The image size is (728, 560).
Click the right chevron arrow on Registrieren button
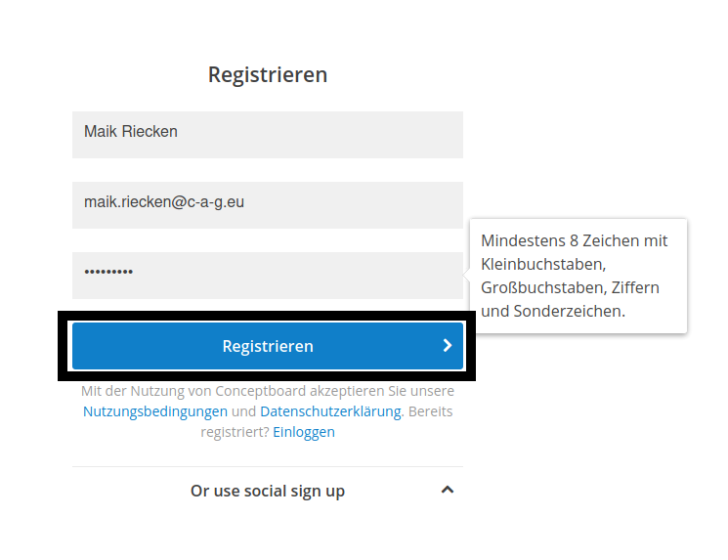point(448,345)
